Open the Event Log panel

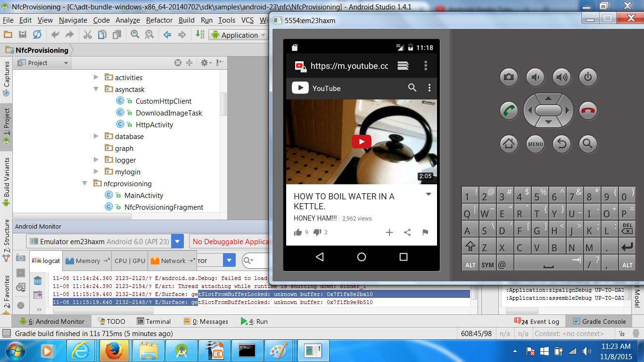[x=537, y=321]
